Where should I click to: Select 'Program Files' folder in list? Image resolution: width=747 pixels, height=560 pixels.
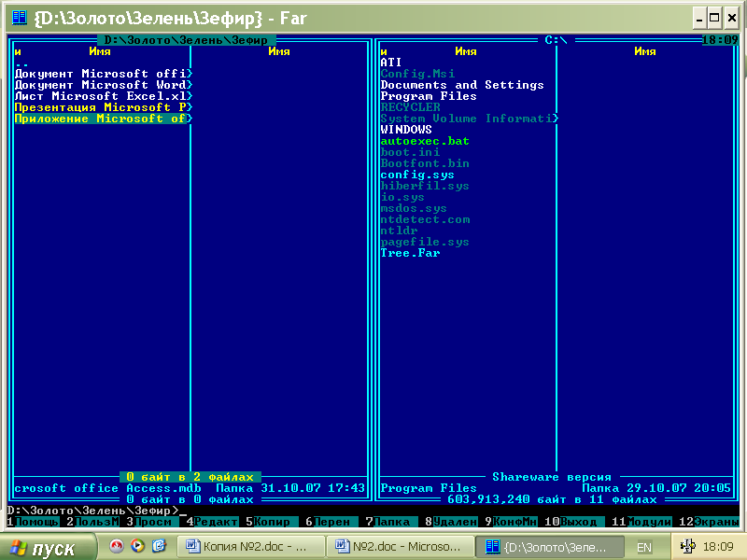tap(429, 96)
